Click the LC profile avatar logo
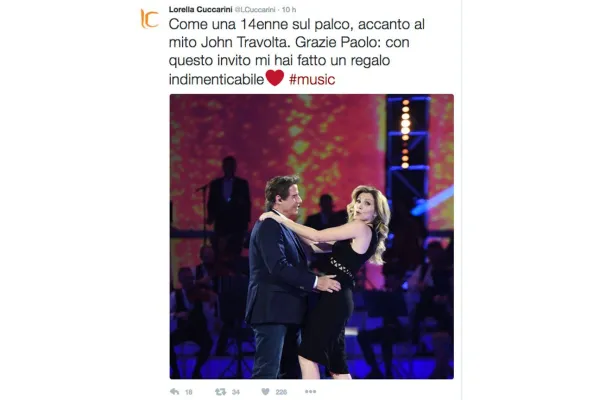 (x=149, y=19)
